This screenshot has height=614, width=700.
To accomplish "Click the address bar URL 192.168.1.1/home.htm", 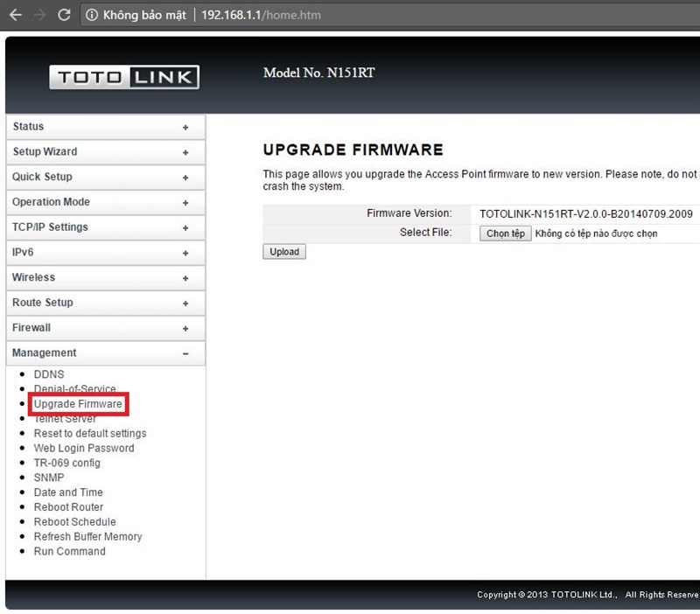I will pyautogui.click(x=261, y=15).
